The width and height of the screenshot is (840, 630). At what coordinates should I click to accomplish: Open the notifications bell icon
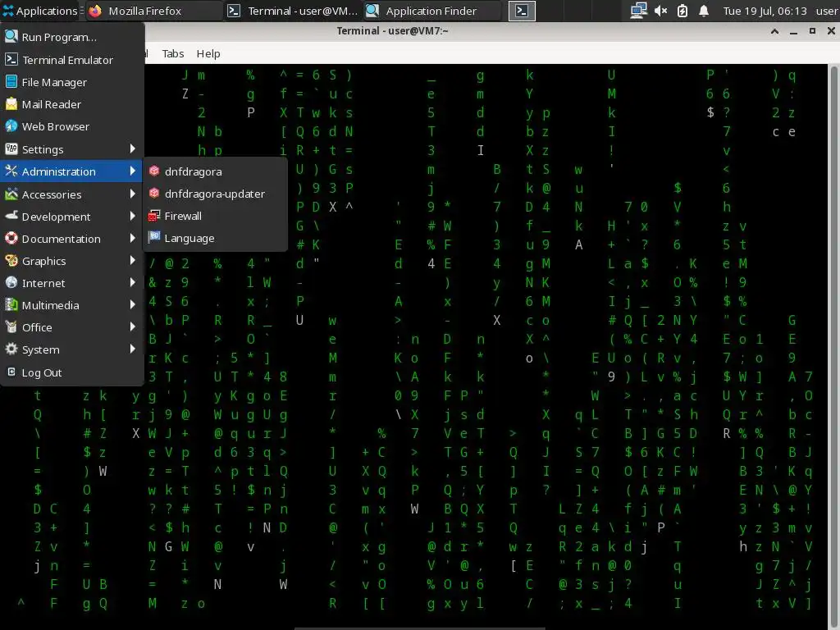click(x=704, y=11)
